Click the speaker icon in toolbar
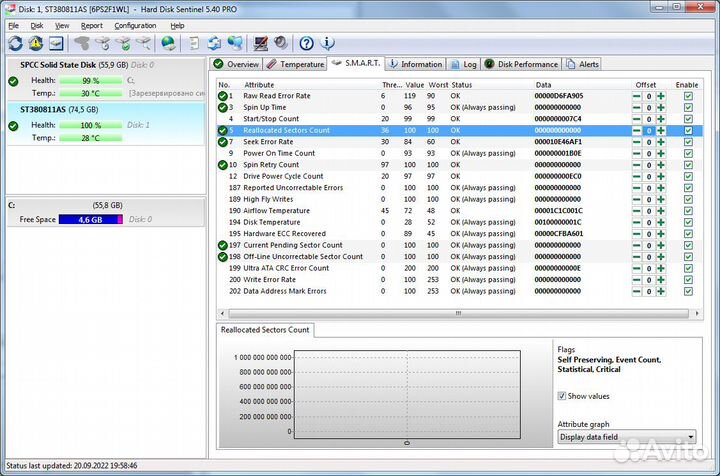 281,43
